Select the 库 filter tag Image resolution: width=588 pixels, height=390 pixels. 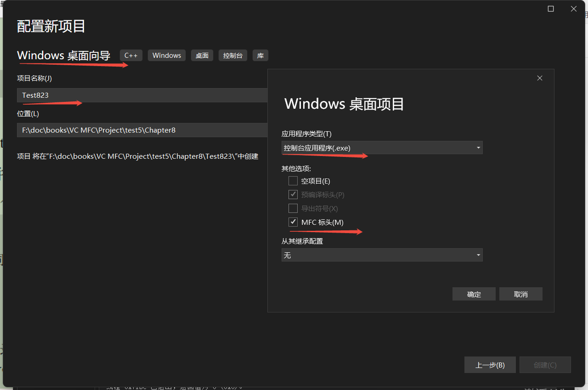pyautogui.click(x=260, y=55)
